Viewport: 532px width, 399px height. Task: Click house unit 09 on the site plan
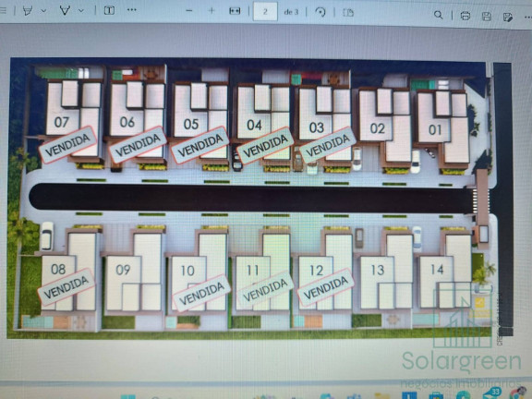point(133,272)
